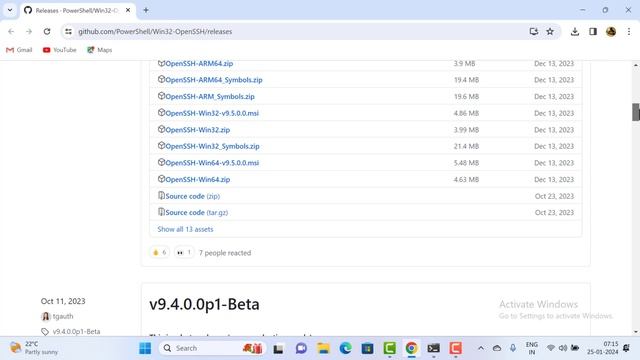Open Chrome three-dot menu

pos(629,31)
